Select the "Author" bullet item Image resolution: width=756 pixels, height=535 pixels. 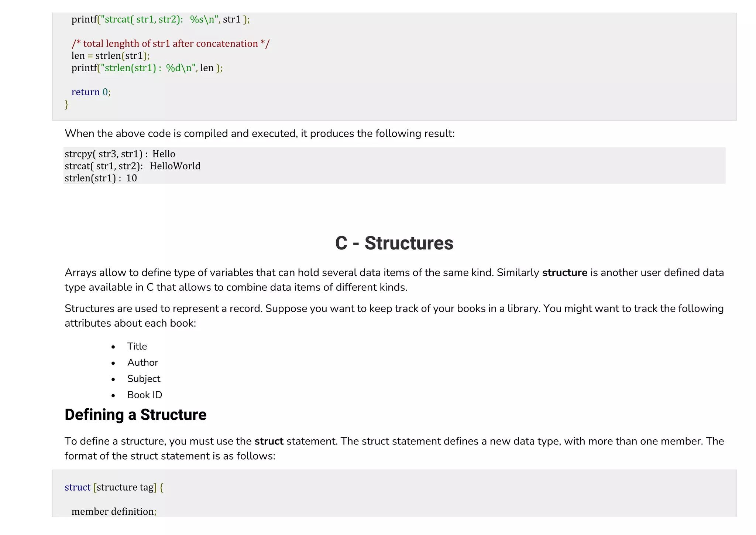[142, 362]
